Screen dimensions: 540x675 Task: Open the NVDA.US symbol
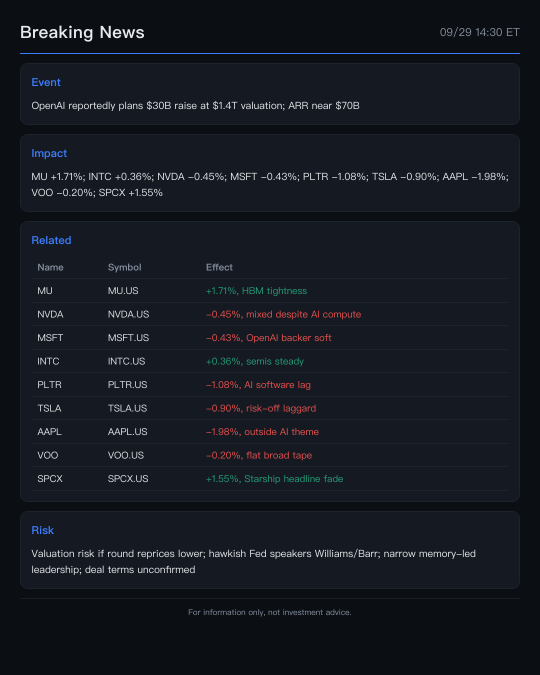coord(128,314)
